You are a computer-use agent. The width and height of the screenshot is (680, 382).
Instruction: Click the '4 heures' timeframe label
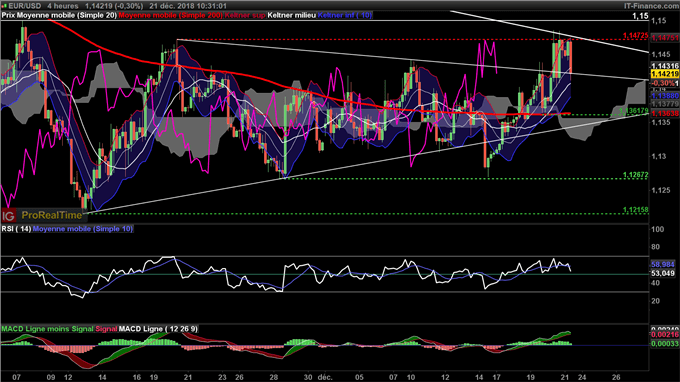coord(63,6)
